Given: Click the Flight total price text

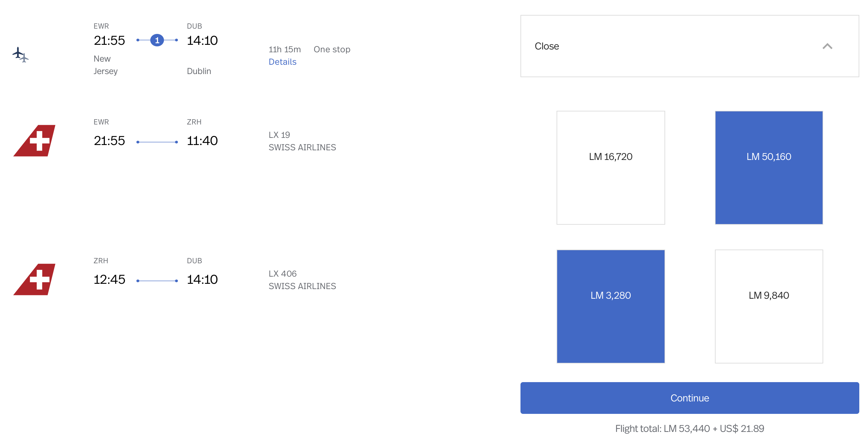Looking at the screenshot, I should coord(689,428).
